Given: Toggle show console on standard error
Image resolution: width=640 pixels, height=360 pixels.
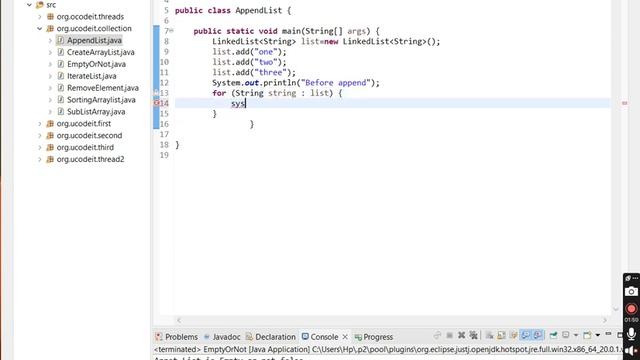Looking at the screenshot, I should coord(538,336).
